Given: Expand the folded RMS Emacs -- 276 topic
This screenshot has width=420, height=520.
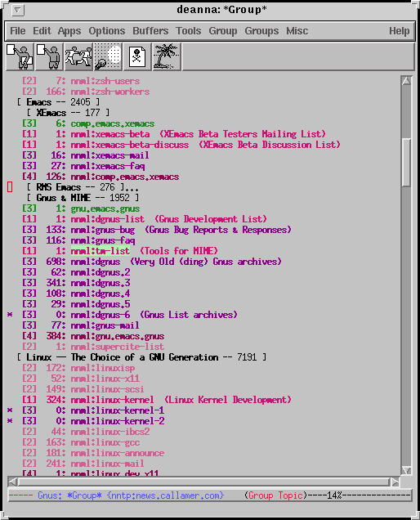Looking at the screenshot, I should pyautogui.click(x=83, y=187).
